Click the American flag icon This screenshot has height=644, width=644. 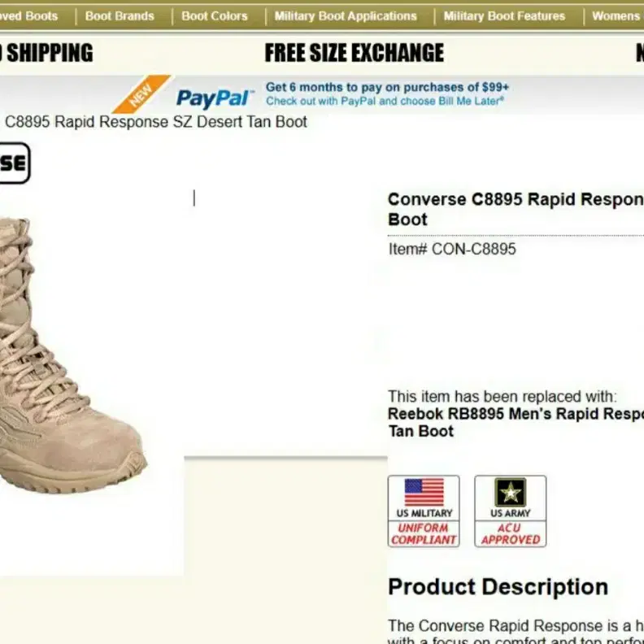click(x=424, y=492)
